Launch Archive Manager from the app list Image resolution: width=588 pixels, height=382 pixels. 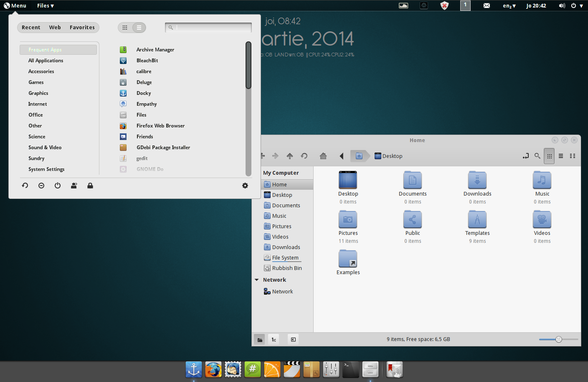tap(155, 50)
